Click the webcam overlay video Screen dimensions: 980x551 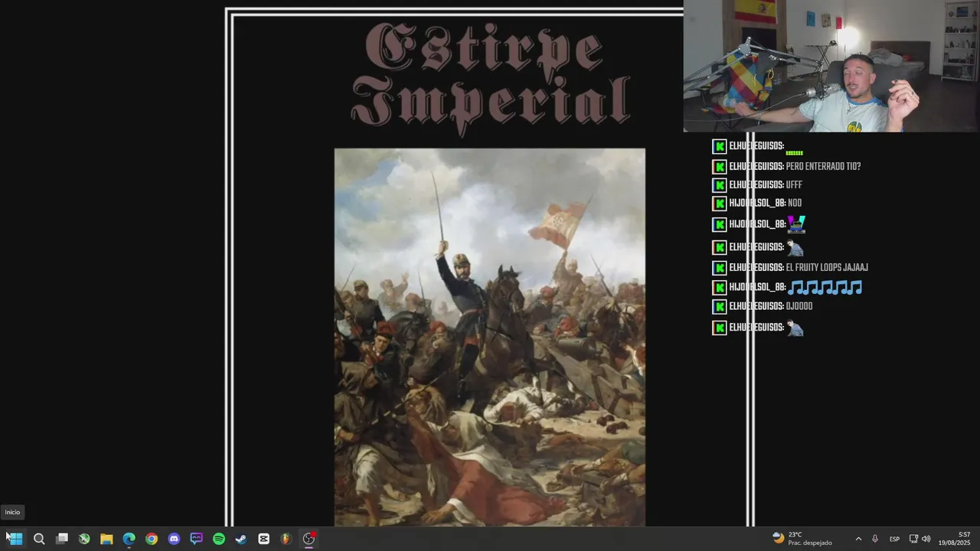[x=831, y=66]
